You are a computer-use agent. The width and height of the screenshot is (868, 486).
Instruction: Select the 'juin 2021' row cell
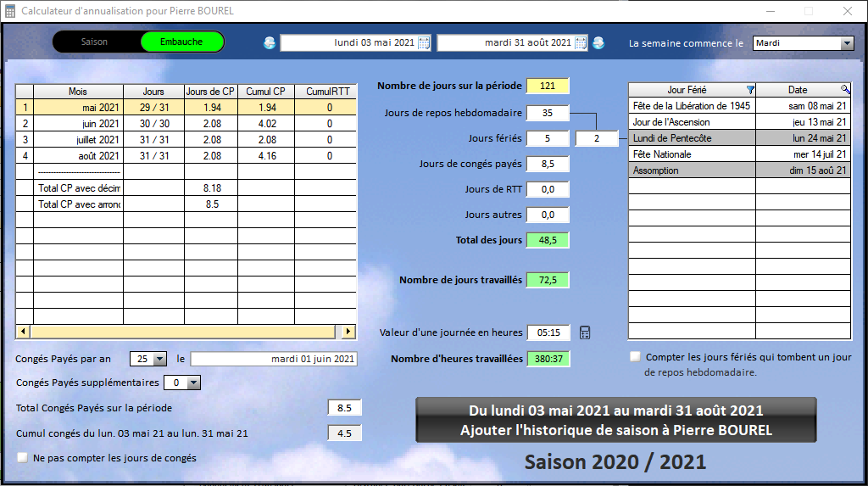pyautogui.click(x=79, y=124)
